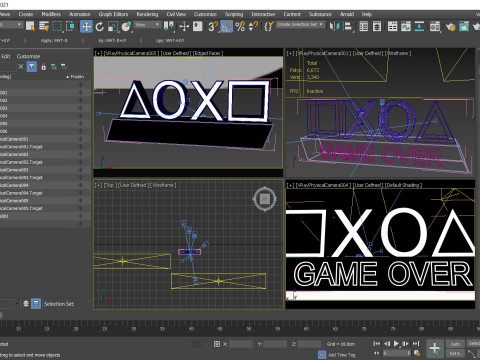Go to the end frame

click(x=416, y=343)
